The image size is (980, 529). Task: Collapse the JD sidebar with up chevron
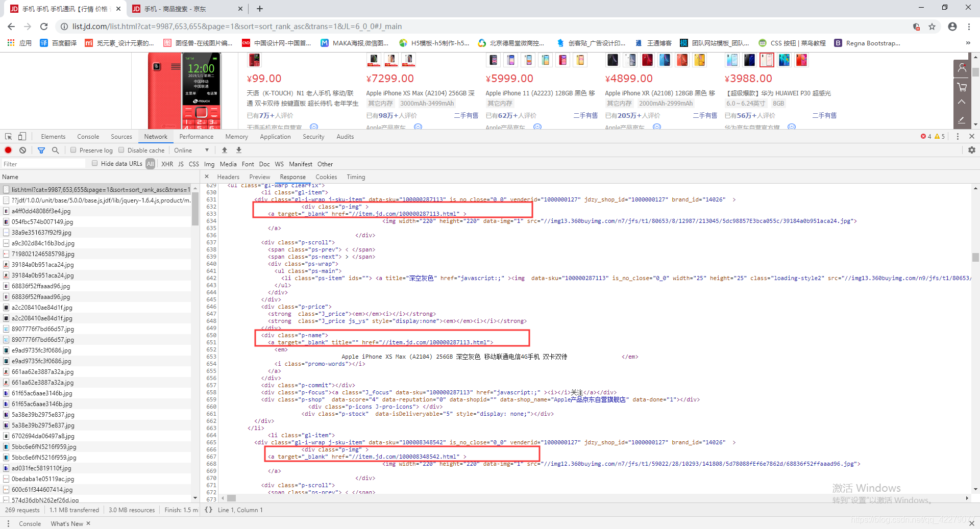(962, 103)
